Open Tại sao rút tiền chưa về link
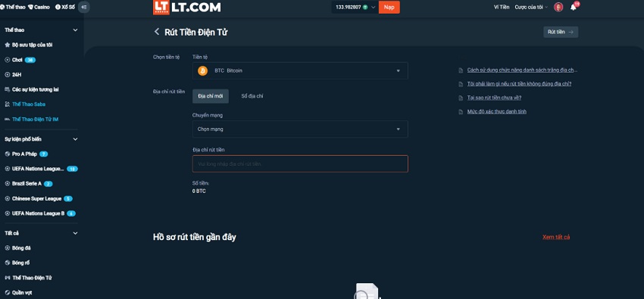 coord(495,98)
